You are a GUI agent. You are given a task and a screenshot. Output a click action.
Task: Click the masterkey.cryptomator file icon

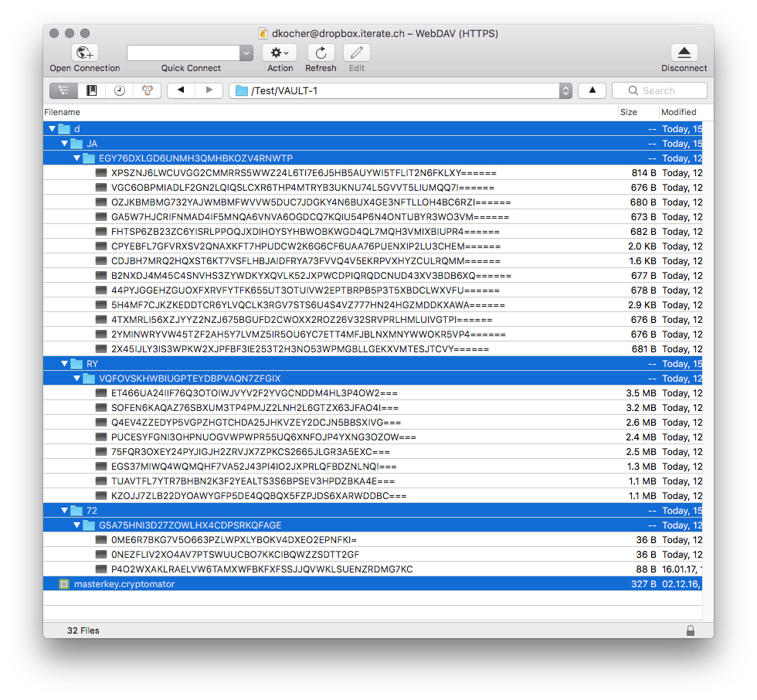63,584
